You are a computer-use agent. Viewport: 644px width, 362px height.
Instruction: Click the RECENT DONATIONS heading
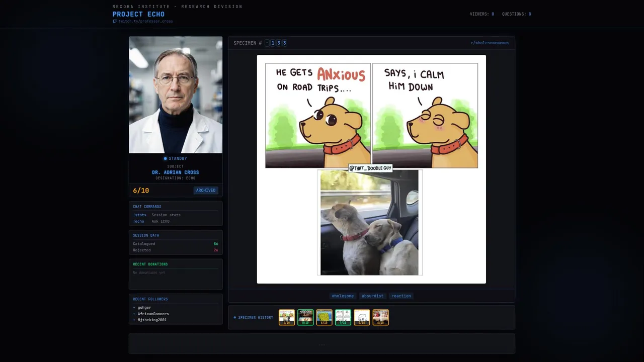point(150,264)
